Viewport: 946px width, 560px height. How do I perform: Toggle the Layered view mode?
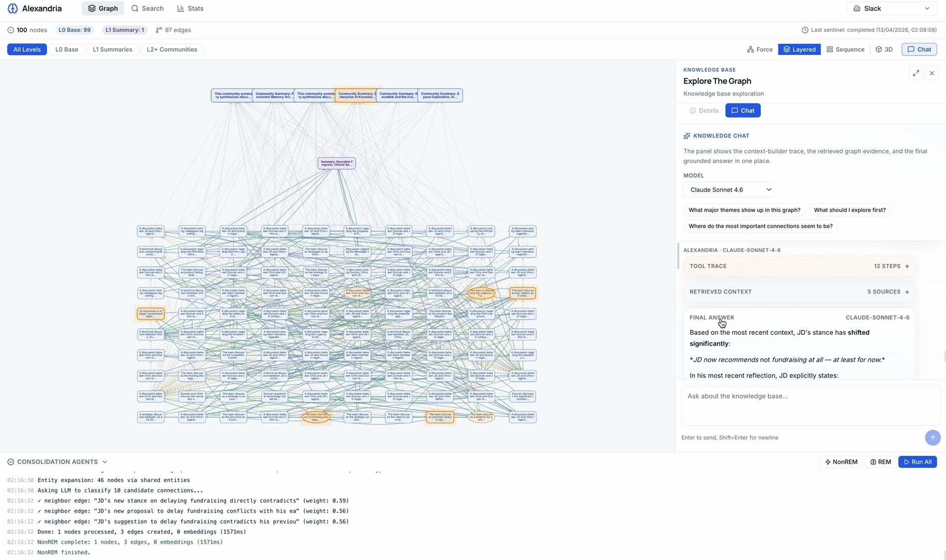click(x=799, y=49)
